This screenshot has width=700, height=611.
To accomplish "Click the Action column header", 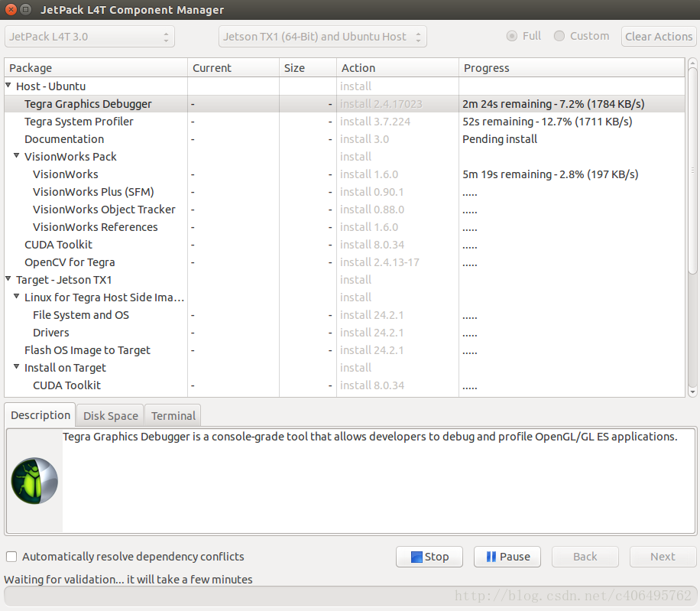I will 397,68.
